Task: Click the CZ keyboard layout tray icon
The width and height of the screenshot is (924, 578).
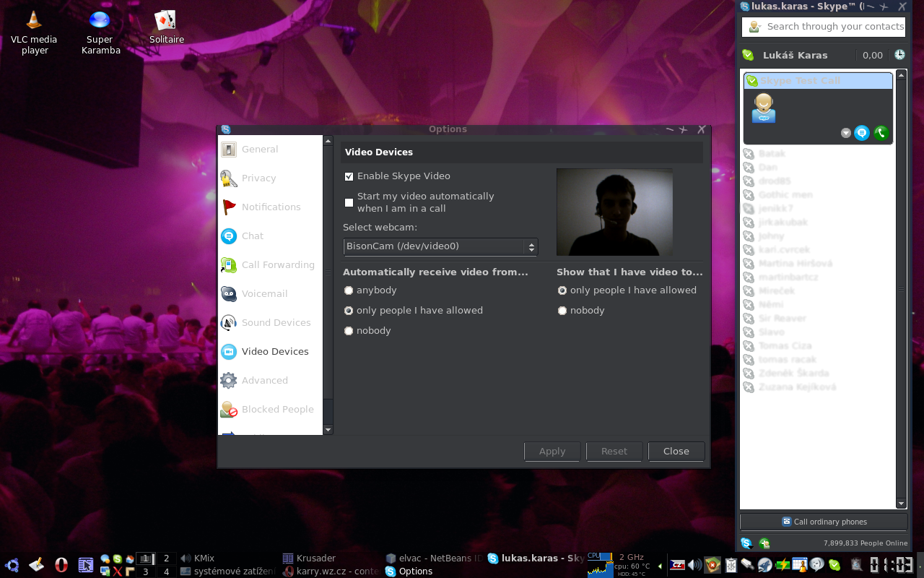Action: [x=677, y=565]
